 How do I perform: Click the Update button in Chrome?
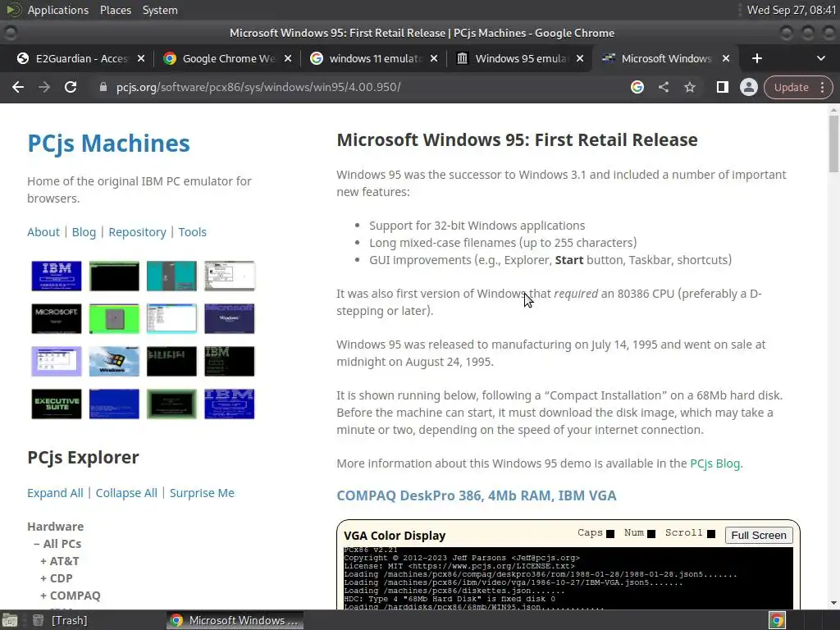click(x=792, y=87)
